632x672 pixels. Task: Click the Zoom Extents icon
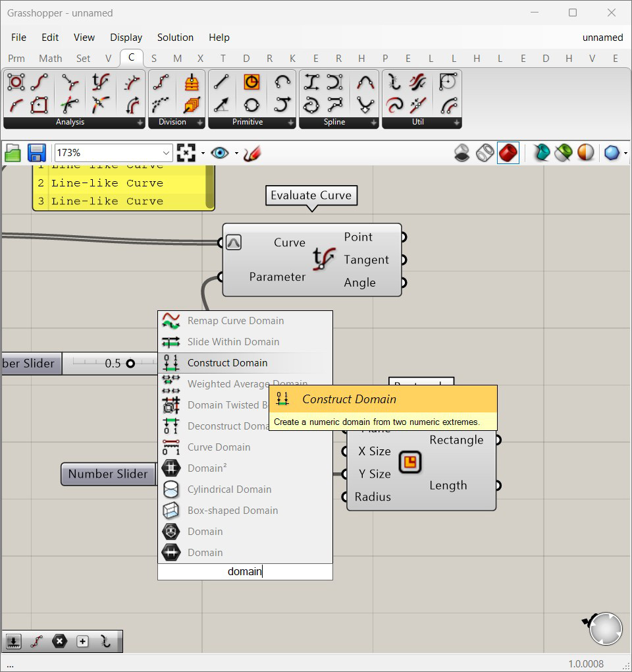[x=186, y=153]
